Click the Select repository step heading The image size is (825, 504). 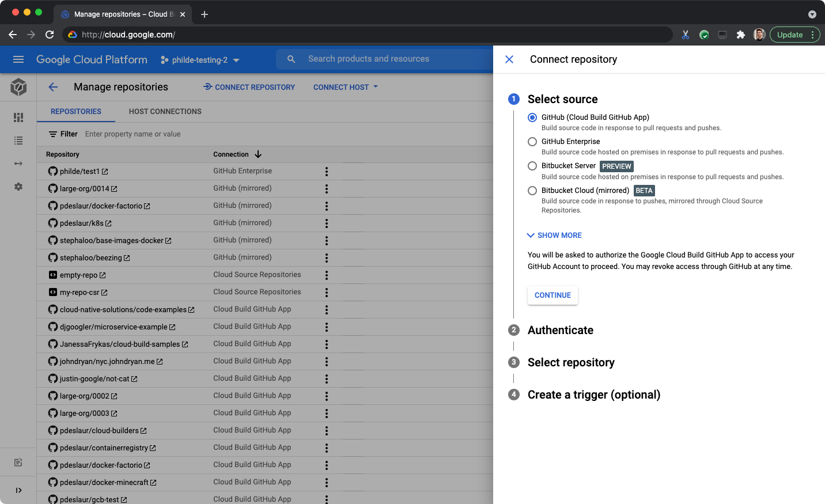pos(571,362)
